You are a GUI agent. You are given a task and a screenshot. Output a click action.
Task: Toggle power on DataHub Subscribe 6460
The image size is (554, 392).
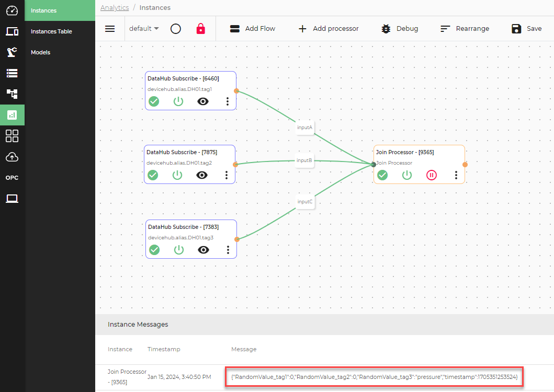pos(178,101)
